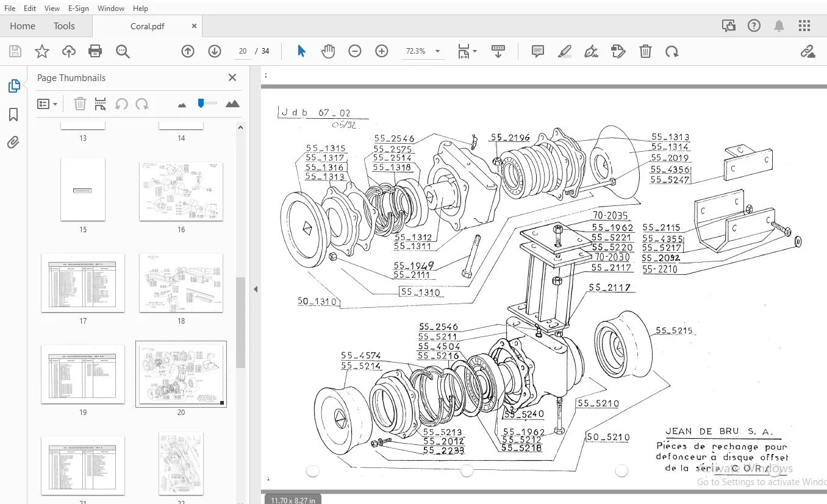Select the page 20 thumbnail
Image resolution: width=827 pixels, height=504 pixels.
click(181, 374)
